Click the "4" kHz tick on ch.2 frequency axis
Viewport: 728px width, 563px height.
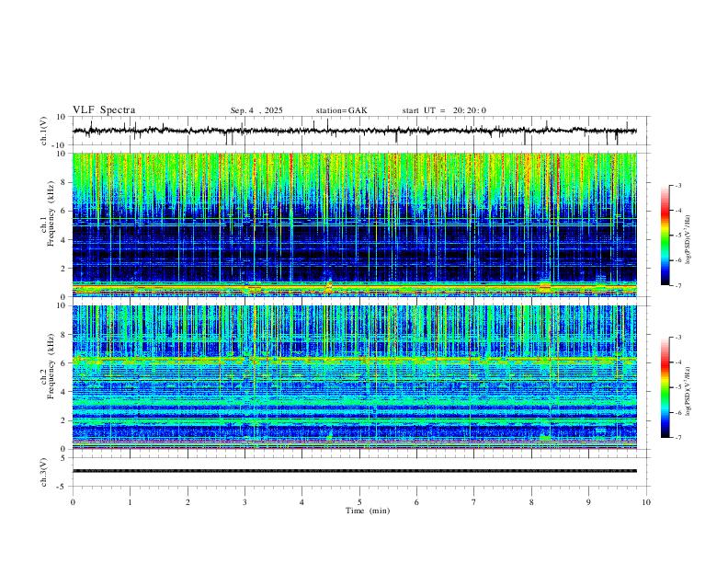(63, 392)
